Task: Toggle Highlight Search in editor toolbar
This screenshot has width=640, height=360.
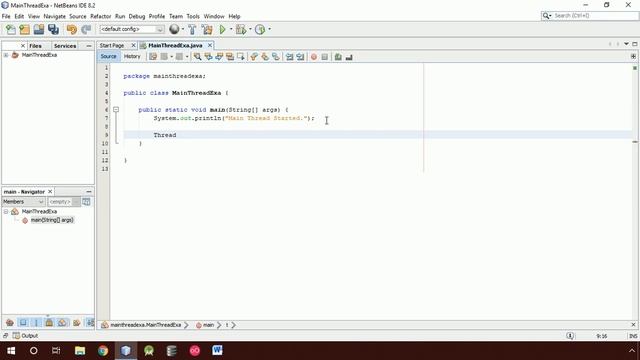Action: pyautogui.click(x=230, y=57)
